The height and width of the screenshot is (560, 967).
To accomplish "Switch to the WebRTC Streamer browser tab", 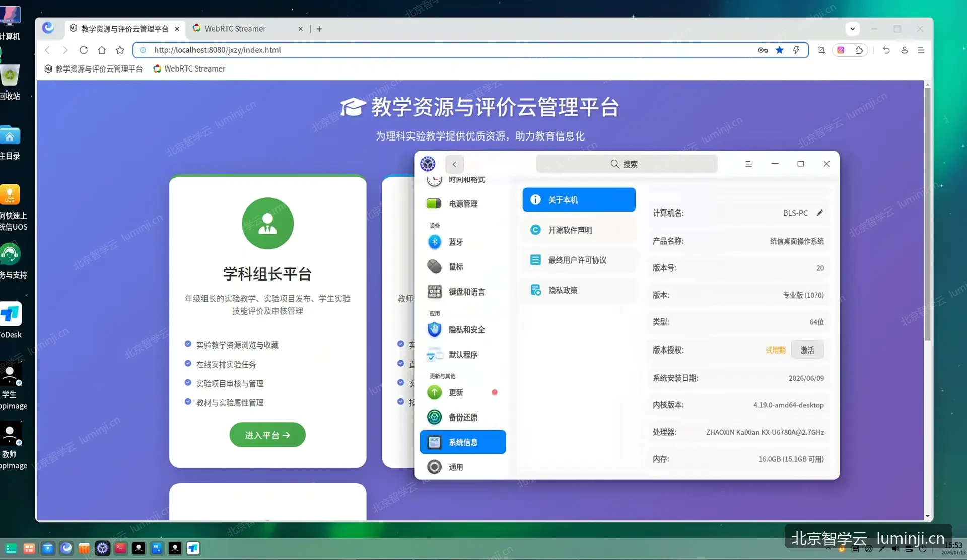I will (x=247, y=29).
